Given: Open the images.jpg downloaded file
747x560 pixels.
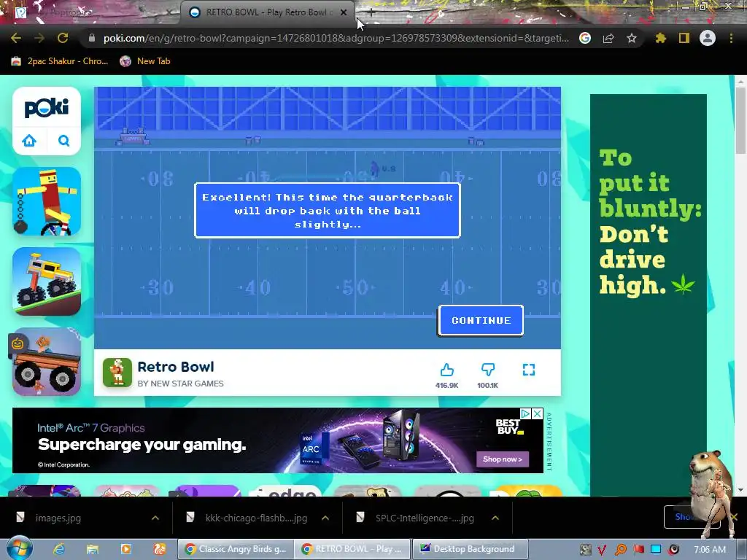Looking at the screenshot, I should point(58,518).
